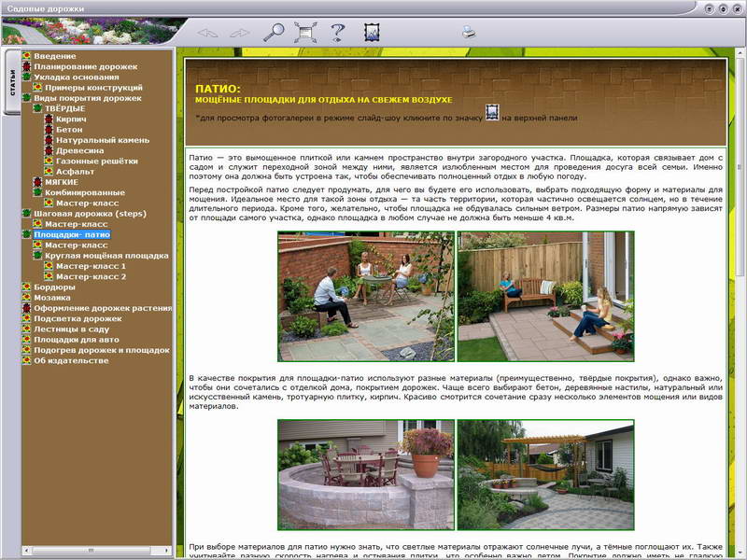Click the article vertical scrollbar thumb

click(x=740, y=166)
